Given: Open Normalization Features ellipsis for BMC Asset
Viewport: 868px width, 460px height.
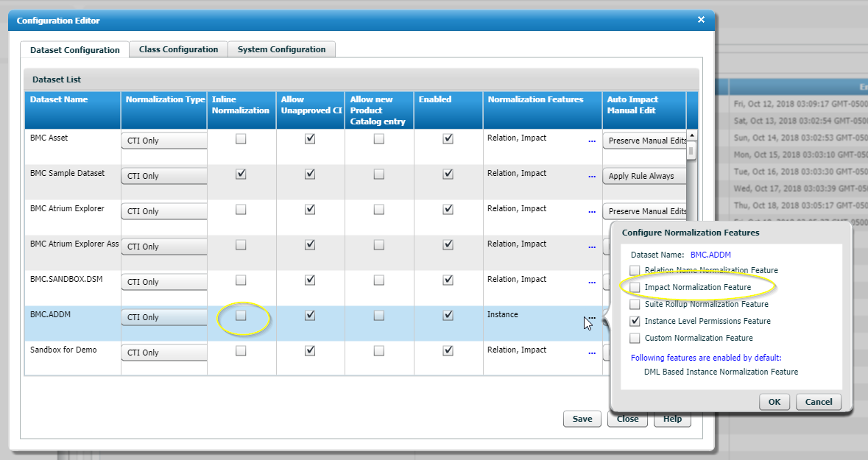Looking at the screenshot, I should tap(592, 141).
